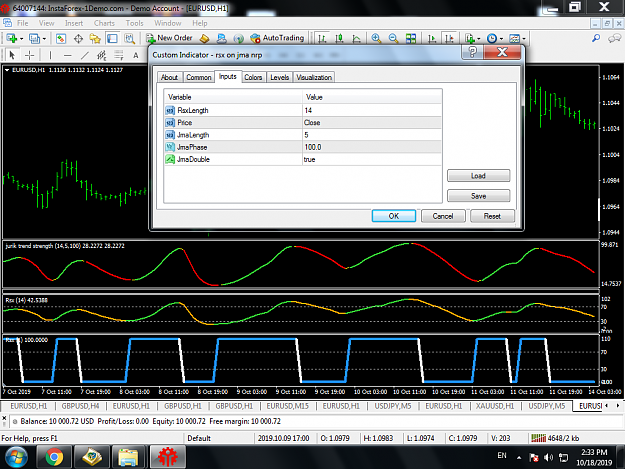Select the Text label tool
625x469 pixels.
(x=136, y=55)
